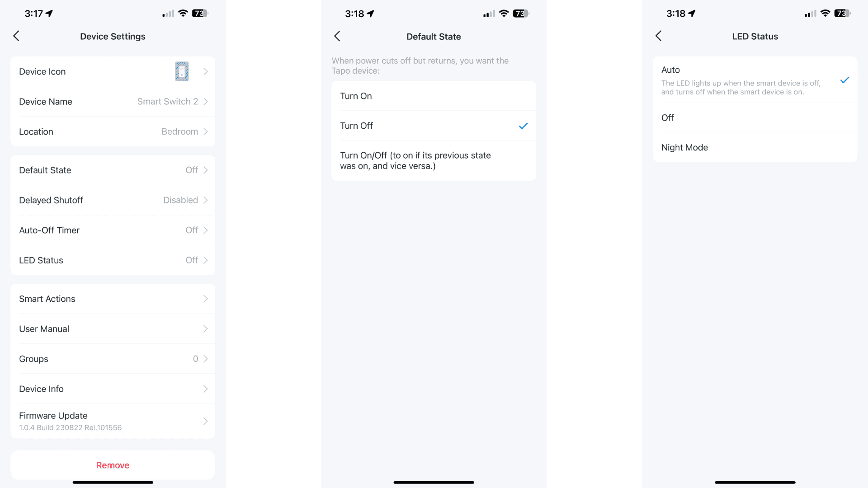This screenshot has height=488, width=868.
Task: Open the Device Name settings
Action: click(x=113, y=101)
